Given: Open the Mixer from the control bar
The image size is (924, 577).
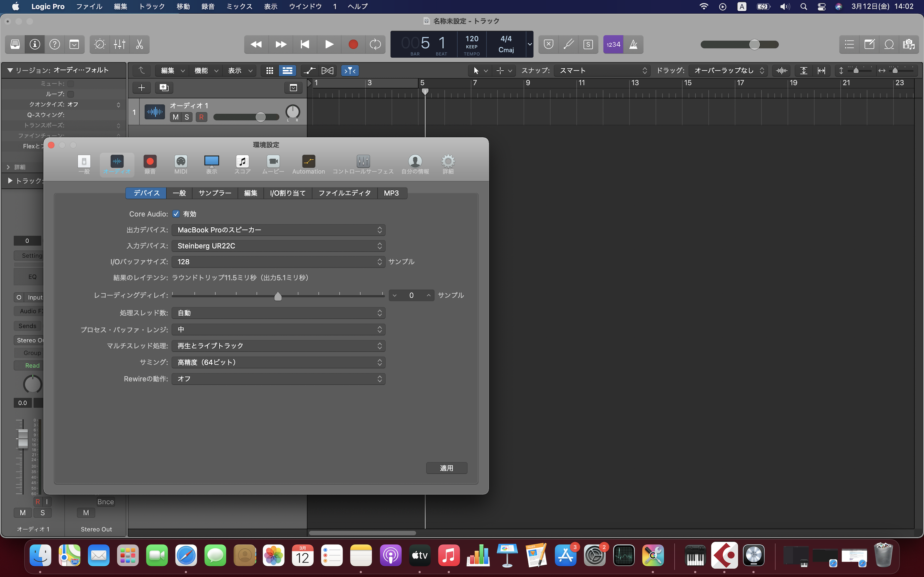Looking at the screenshot, I should (x=120, y=45).
